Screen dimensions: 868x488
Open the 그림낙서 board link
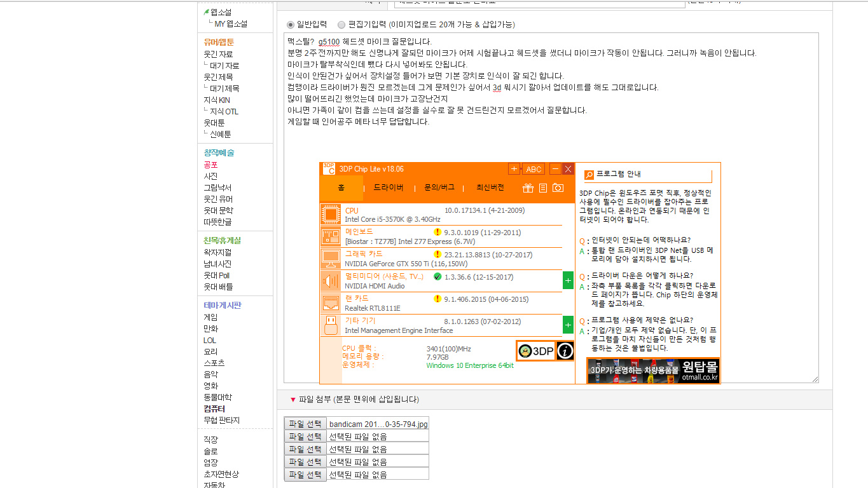tap(217, 188)
